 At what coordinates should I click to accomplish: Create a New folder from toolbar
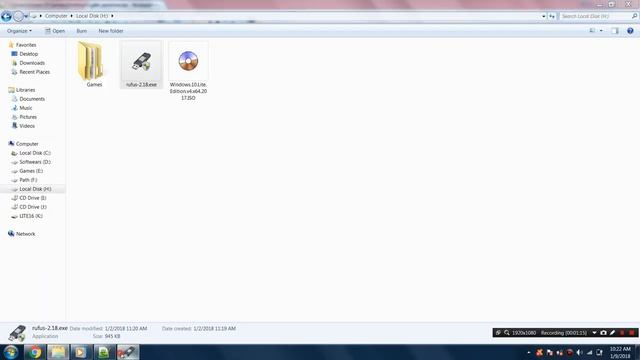[111, 31]
